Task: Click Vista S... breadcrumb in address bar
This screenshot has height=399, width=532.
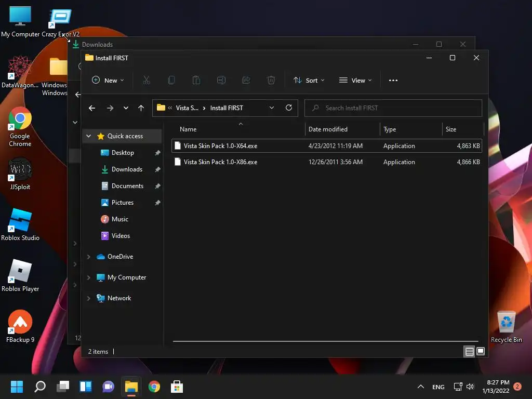Action: pos(187,108)
